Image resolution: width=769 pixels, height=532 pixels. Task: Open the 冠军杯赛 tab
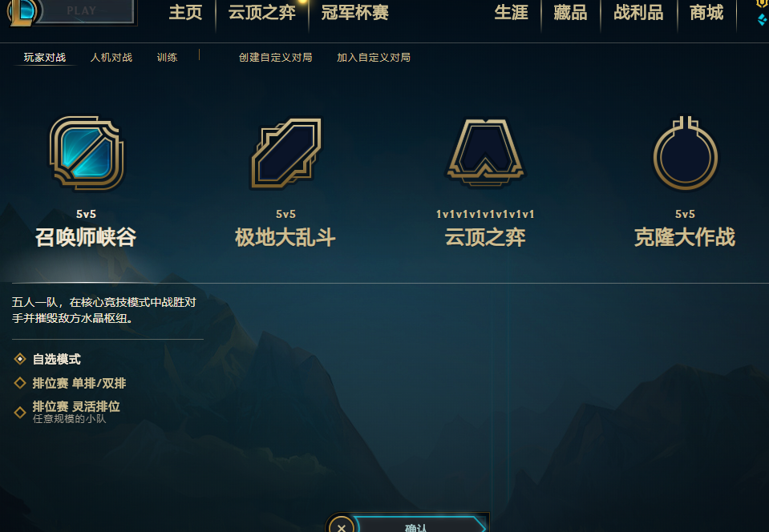coord(355,13)
